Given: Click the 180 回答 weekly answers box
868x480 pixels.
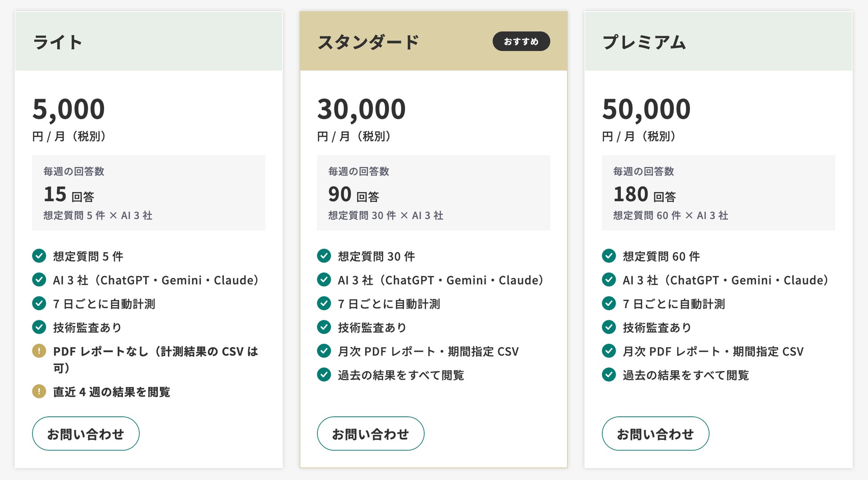Looking at the screenshot, I should [718, 193].
